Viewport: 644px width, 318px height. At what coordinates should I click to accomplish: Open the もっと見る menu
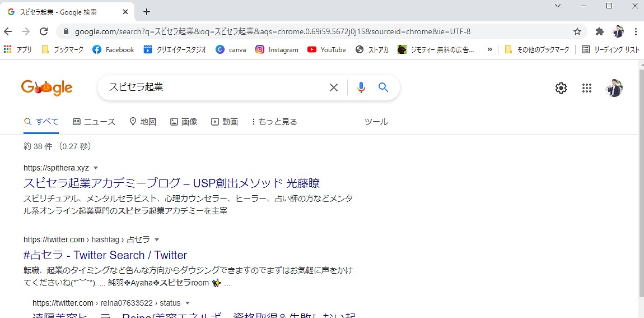274,122
